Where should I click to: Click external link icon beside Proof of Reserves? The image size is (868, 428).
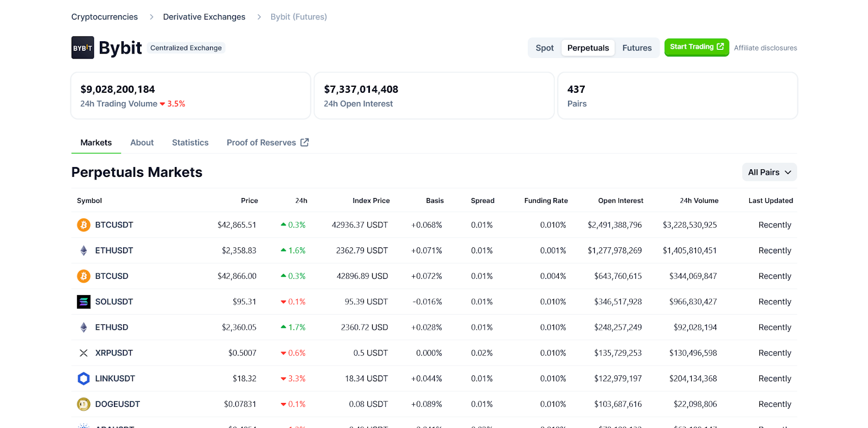pyautogui.click(x=305, y=142)
